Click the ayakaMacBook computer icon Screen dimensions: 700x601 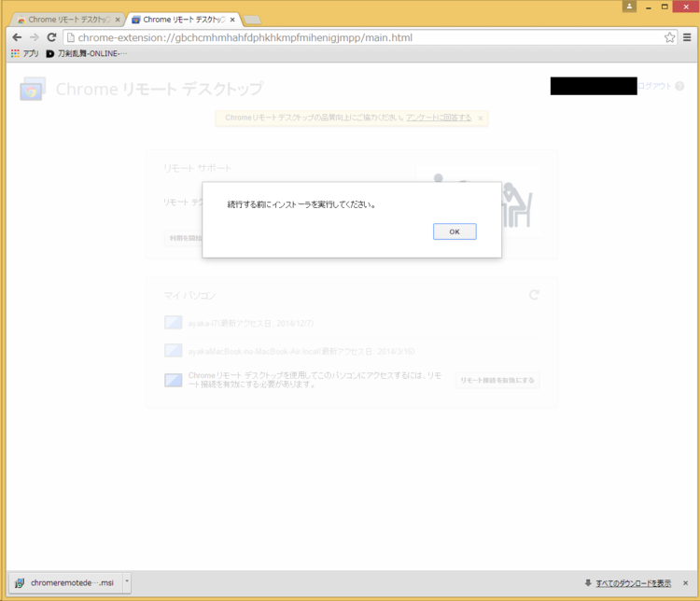174,351
